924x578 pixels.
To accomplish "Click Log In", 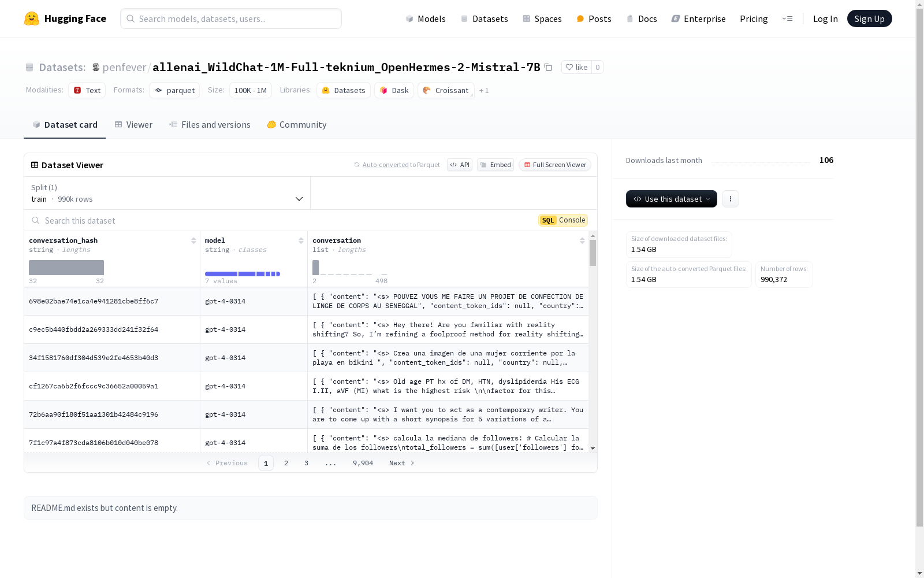I will (x=825, y=18).
